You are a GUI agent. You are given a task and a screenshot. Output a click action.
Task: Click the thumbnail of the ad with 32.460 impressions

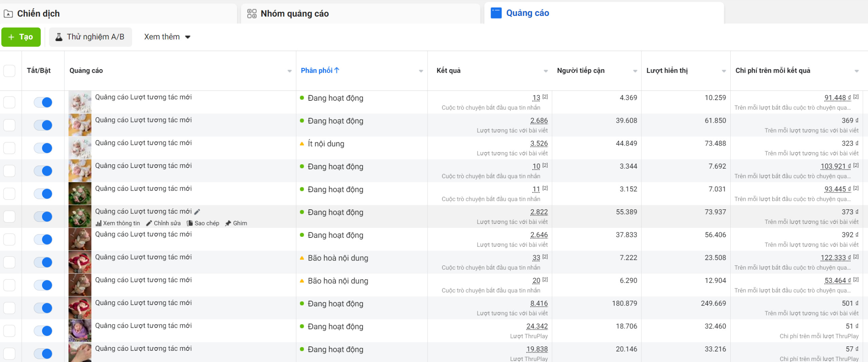coord(80,331)
